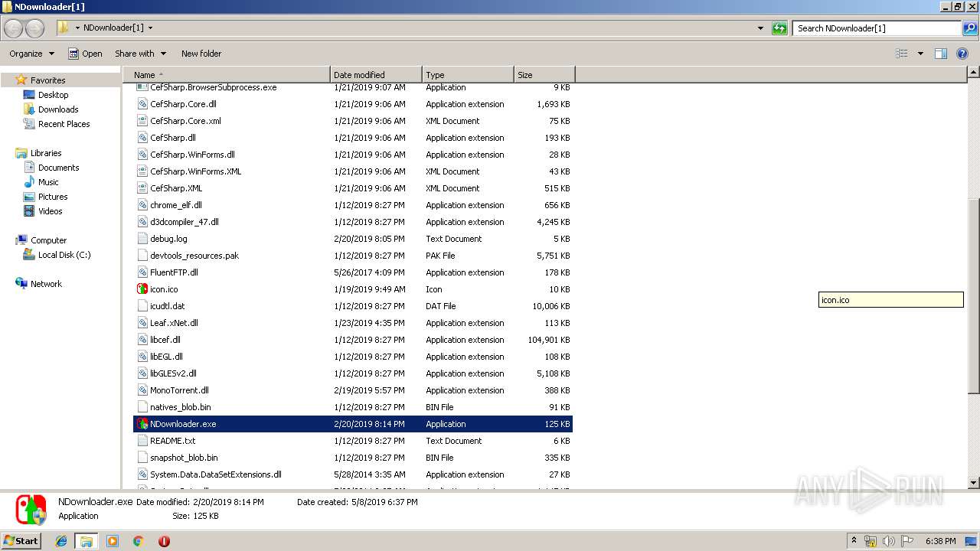Select Computer in the navigation pane

tap(48, 240)
